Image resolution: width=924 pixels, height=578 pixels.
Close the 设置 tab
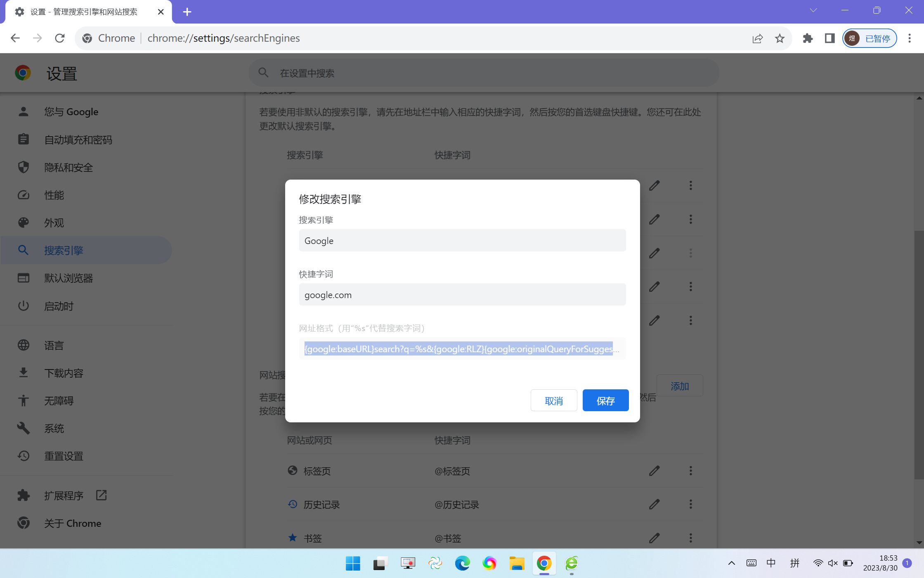pyautogui.click(x=161, y=12)
